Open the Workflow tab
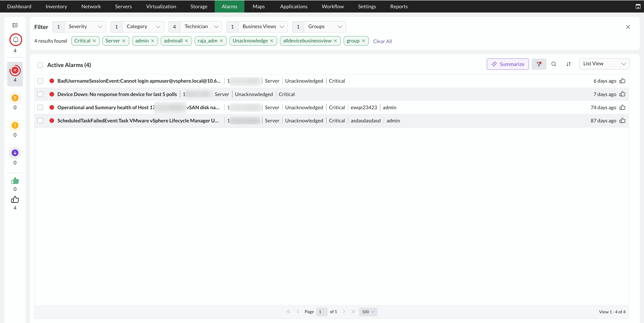This screenshot has width=644, height=323. [333, 6]
